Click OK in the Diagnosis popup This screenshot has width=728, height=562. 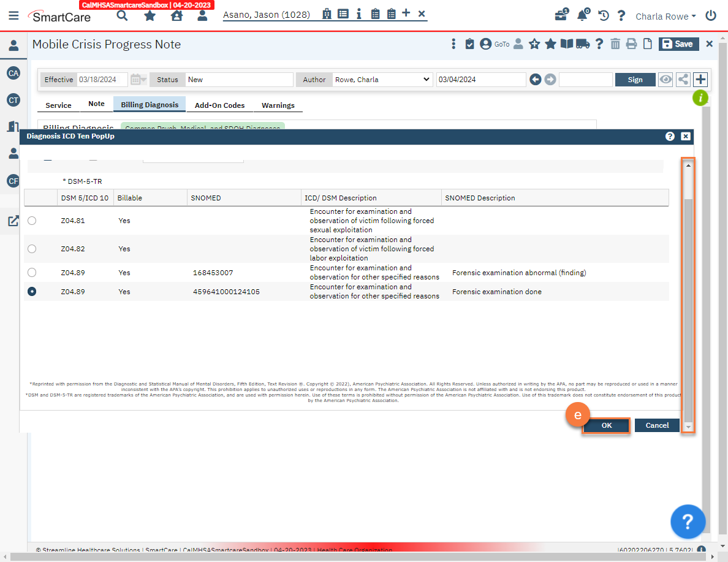tap(606, 426)
